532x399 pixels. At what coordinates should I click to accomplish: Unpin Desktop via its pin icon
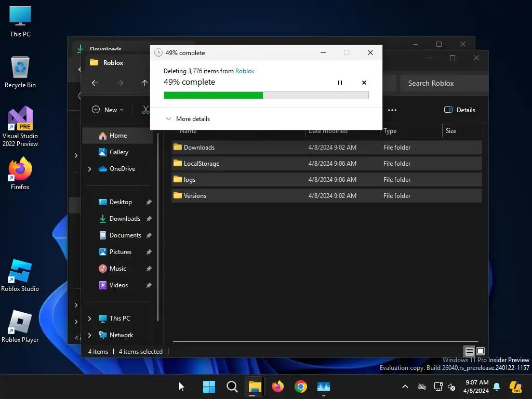149,202
